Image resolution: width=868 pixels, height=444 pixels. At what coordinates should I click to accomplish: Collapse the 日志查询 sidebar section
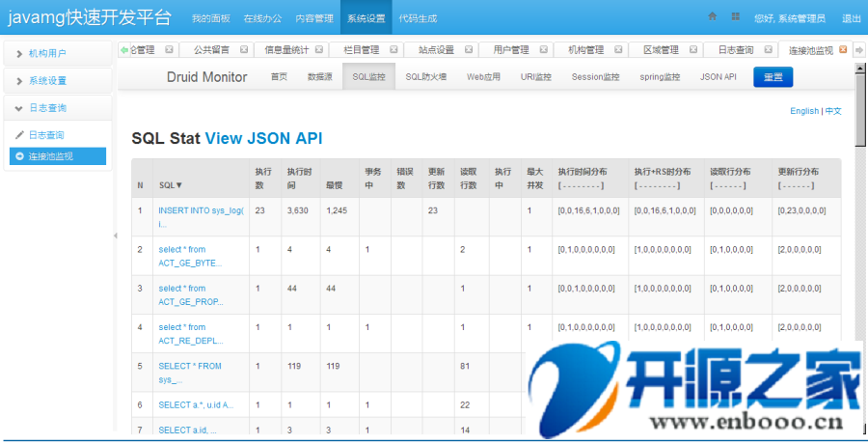(58, 107)
